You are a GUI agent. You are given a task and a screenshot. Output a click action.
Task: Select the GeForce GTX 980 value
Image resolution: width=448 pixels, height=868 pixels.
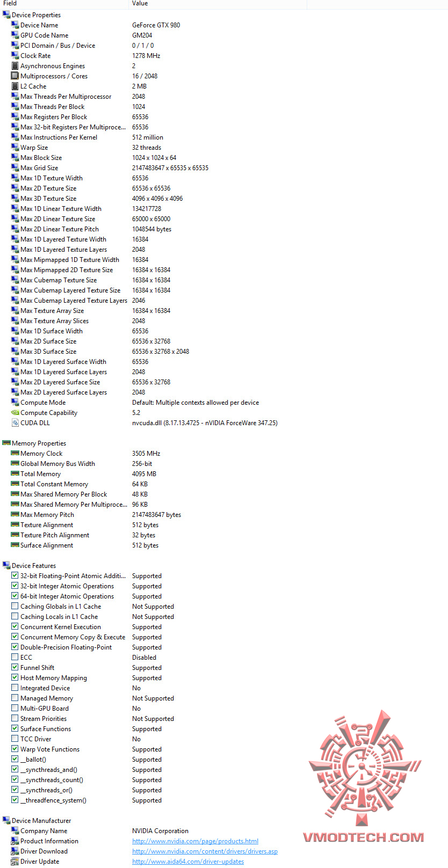pyautogui.click(x=156, y=25)
